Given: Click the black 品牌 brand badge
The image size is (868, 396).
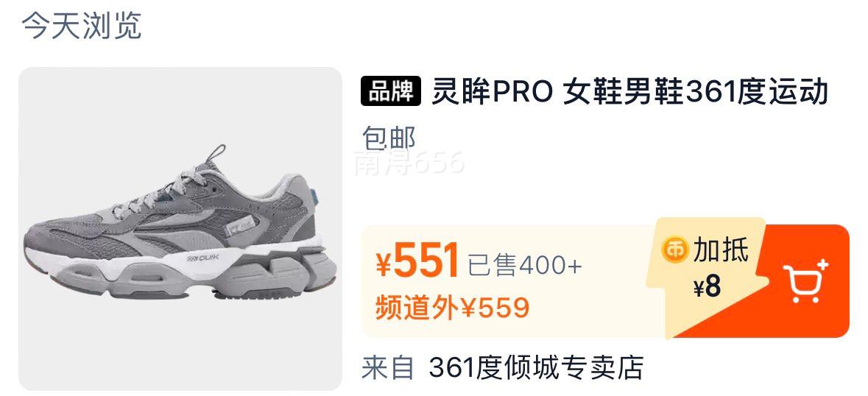Looking at the screenshot, I should tap(391, 91).
